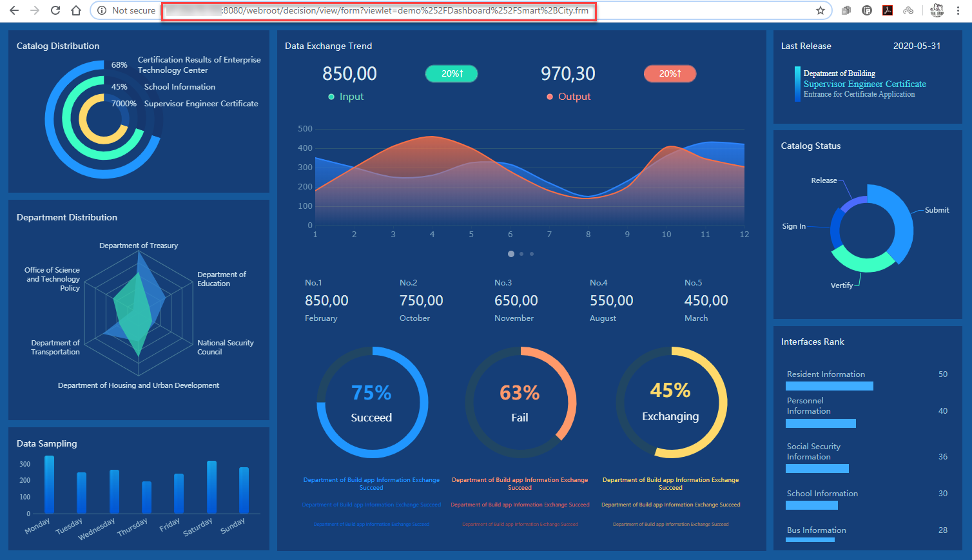The image size is (972, 560).
Task: Click the back navigation arrow
Action: click(14, 10)
